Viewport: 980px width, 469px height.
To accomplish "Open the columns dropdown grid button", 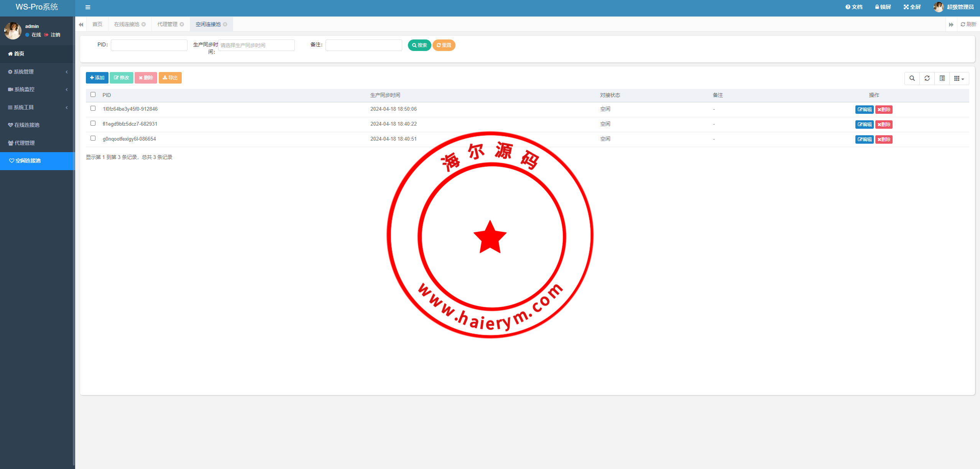I will click(x=959, y=78).
